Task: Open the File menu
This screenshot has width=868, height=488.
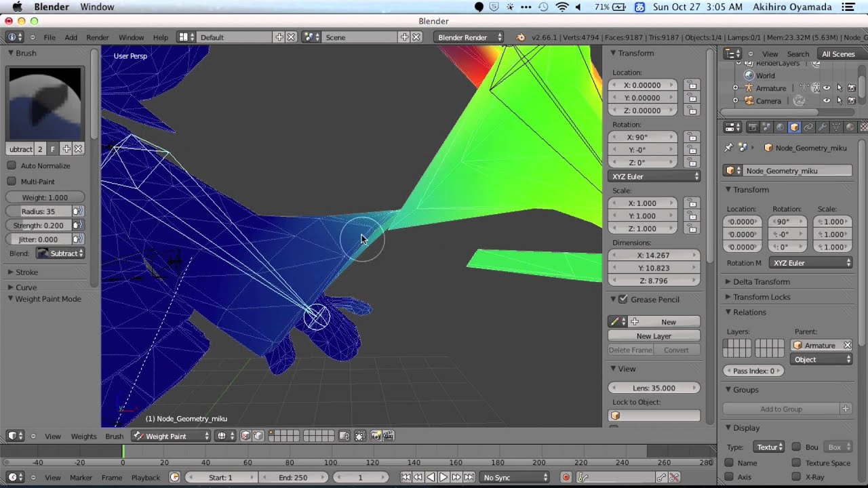Action: tap(50, 37)
